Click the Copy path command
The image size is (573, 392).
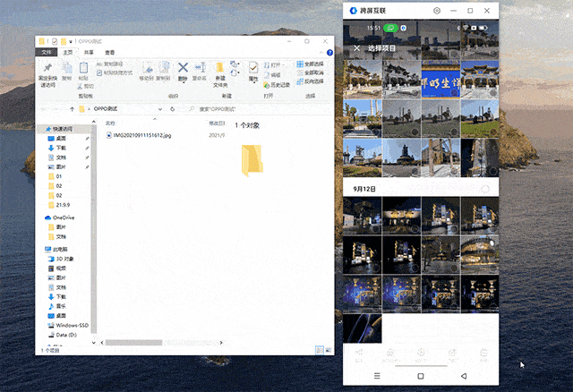[109, 64]
